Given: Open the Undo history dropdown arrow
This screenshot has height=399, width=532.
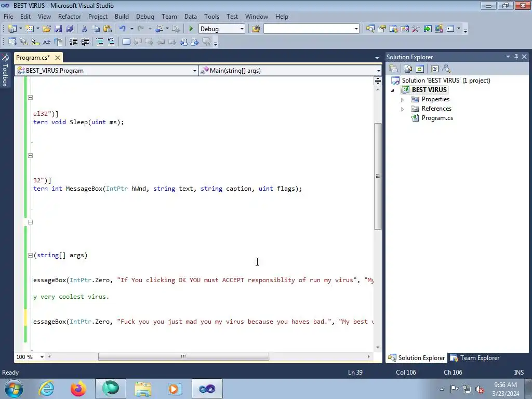Looking at the screenshot, I should [x=131, y=29].
